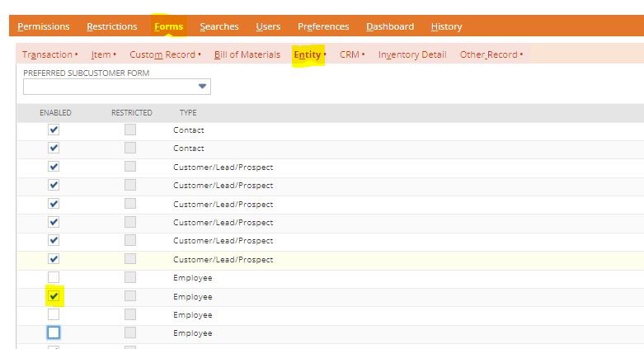Select the Transaction subtab
This screenshot has height=349, width=644.
pyautogui.click(x=47, y=54)
